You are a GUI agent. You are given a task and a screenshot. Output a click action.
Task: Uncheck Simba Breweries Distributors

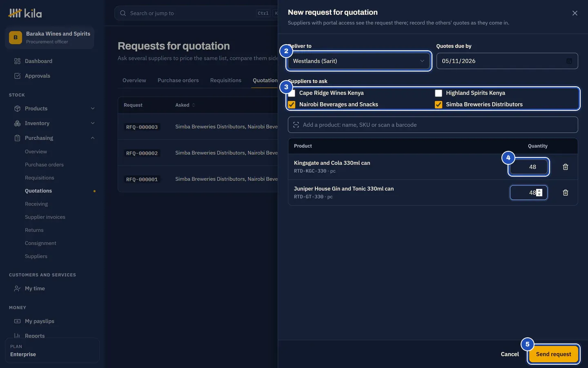point(439,105)
